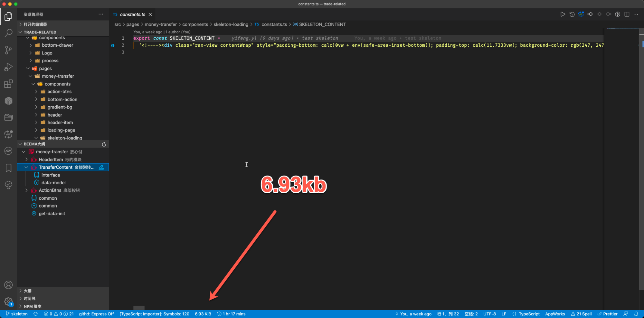Screen dimensions: 644x318
Task: Open the Source Control view icon
Action: [x=8, y=50]
